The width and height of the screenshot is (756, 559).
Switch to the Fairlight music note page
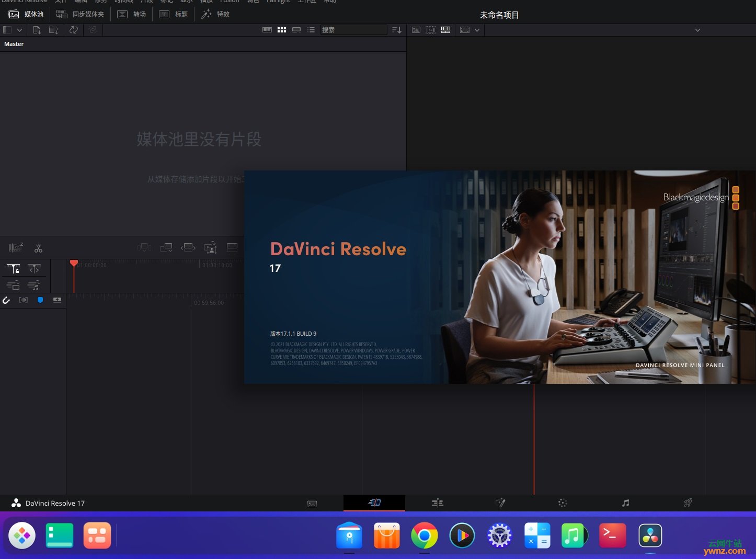tap(625, 503)
